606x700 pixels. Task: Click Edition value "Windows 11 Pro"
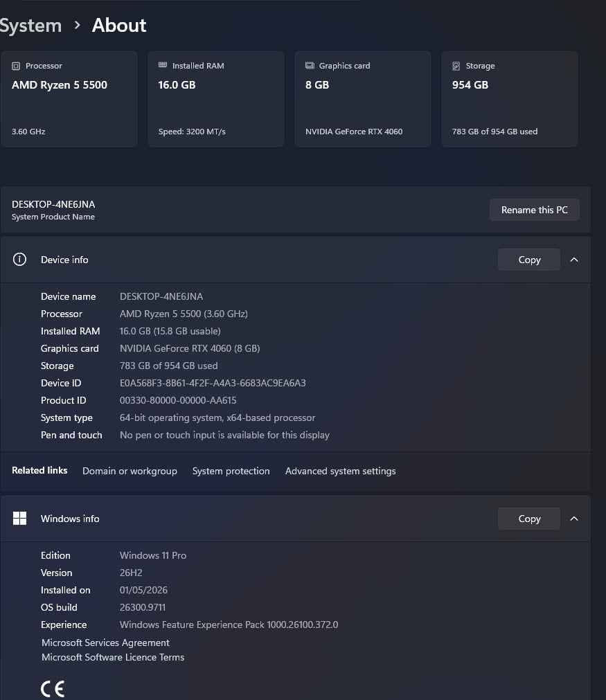coord(153,555)
